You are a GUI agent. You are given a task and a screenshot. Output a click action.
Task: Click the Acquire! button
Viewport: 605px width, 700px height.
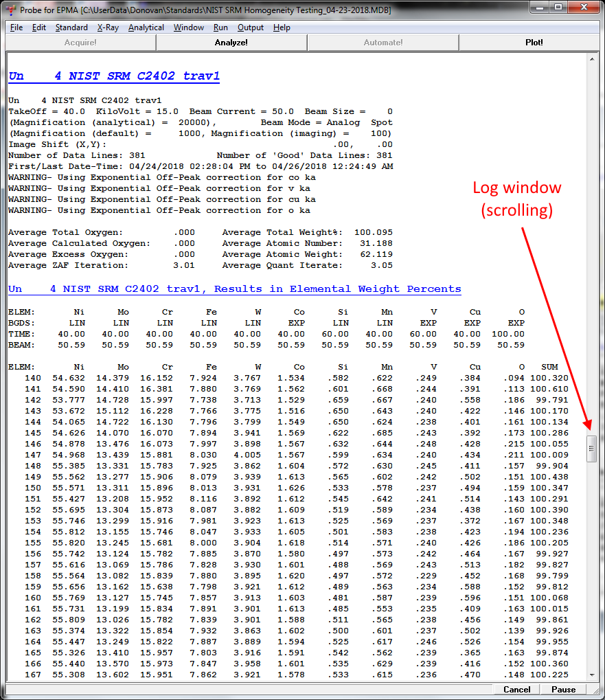[80, 43]
